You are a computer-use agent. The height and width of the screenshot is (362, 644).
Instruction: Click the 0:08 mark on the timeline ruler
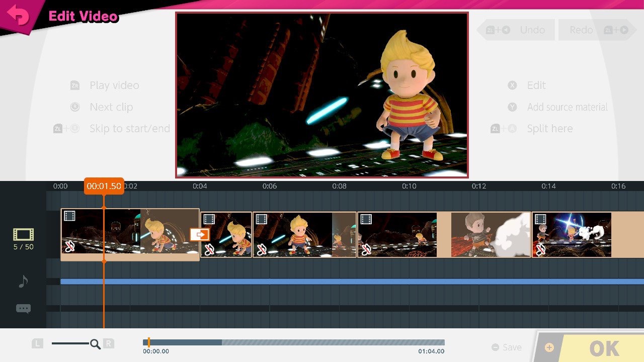tap(339, 186)
